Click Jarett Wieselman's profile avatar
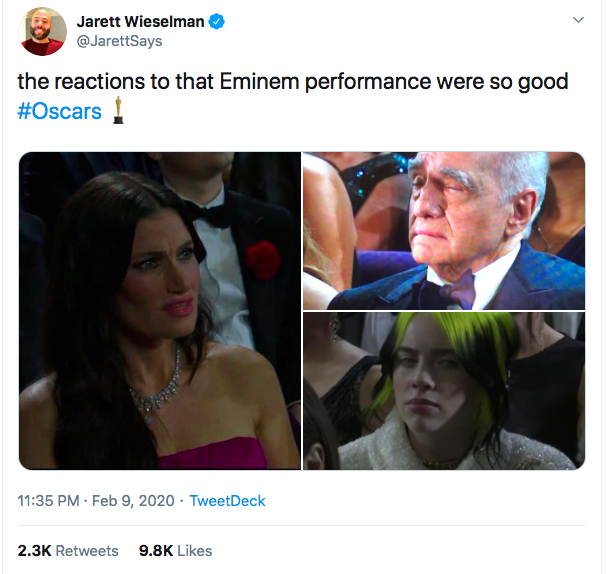 click(42, 30)
